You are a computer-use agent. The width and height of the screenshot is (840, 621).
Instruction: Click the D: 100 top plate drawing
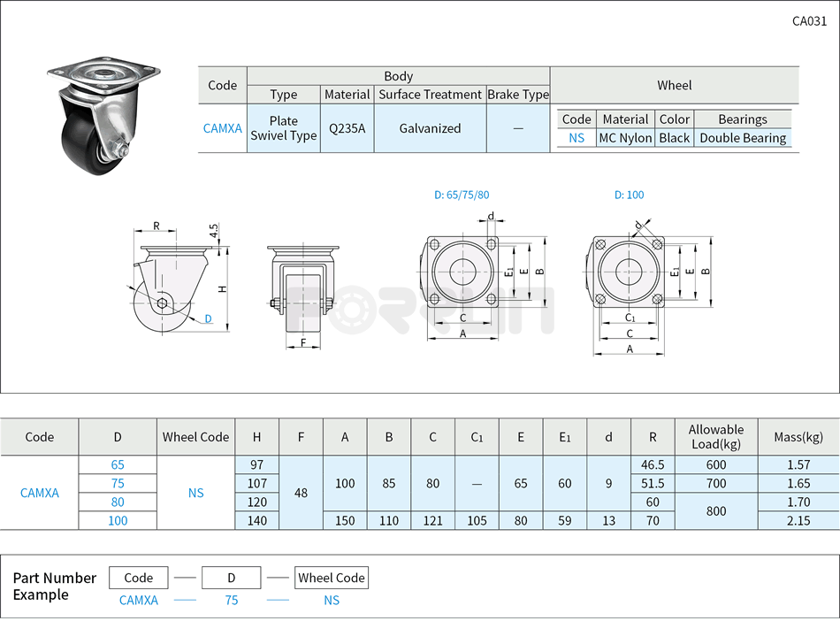click(x=629, y=272)
